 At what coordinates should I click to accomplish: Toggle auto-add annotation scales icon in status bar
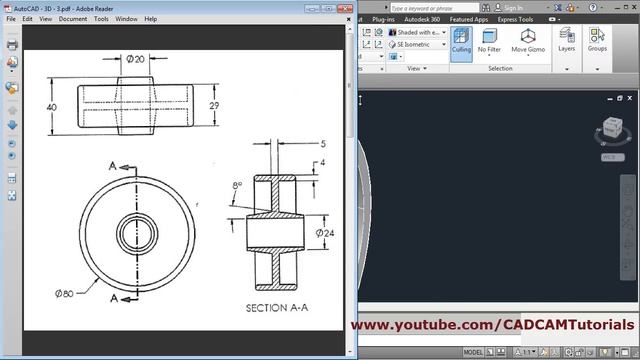pyautogui.click(x=555, y=352)
